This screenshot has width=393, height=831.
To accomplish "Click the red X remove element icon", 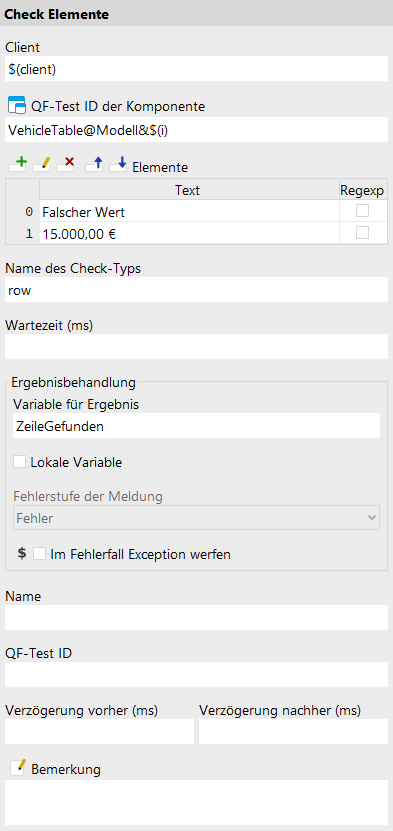I will (x=65, y=165).
